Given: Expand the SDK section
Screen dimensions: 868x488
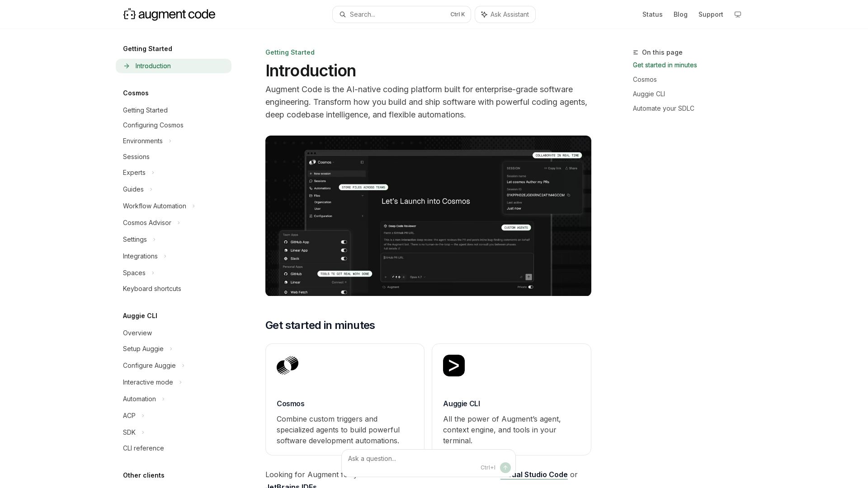Looking at the screenshot, I should tap(143, 432).
